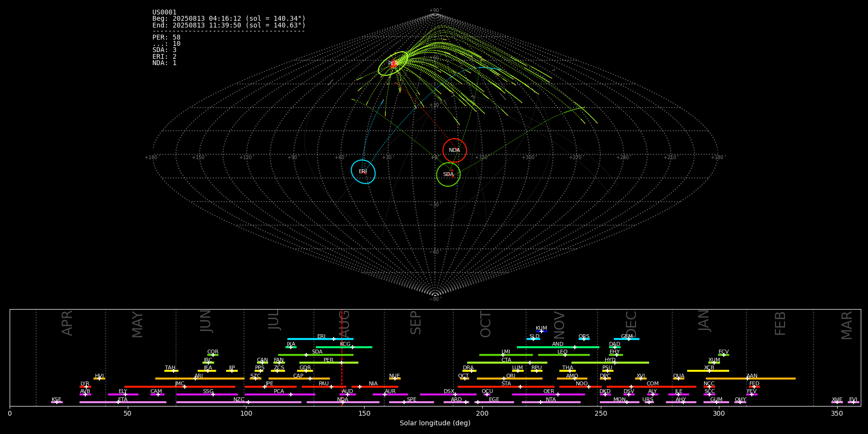
Task: Click the 'SEP' month label
Action: (416, 323)
